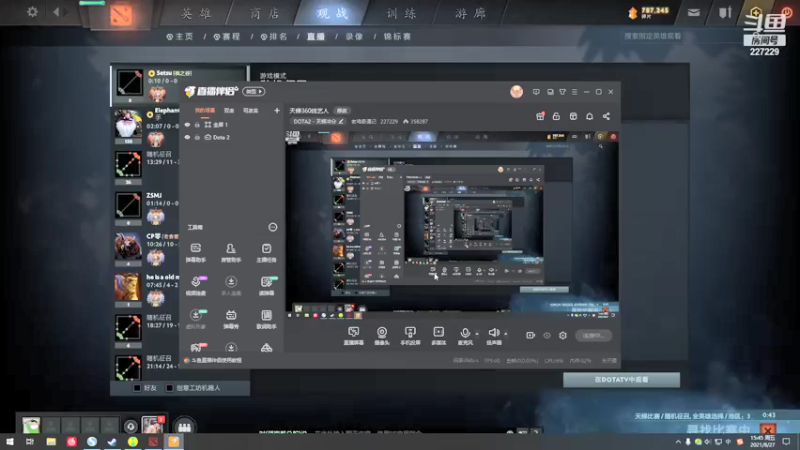Viewport: 800px width, 450px height.
Task: Go to the 主页 watch sub-page
Action: [180, 37]
